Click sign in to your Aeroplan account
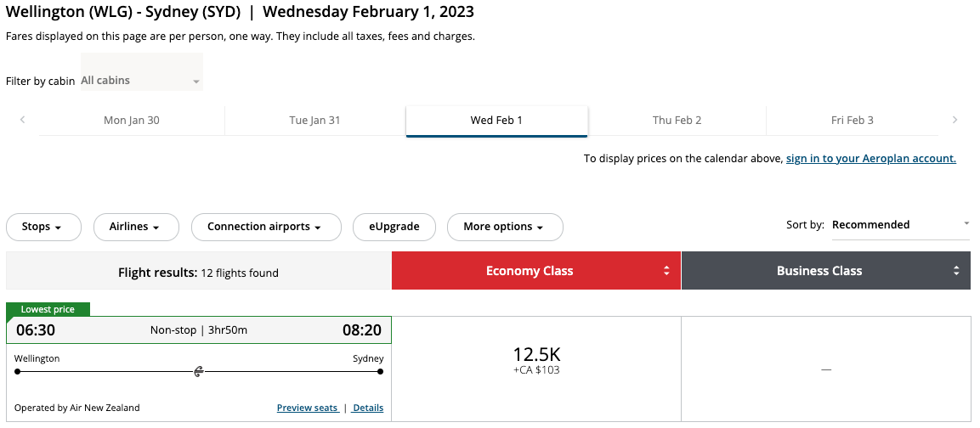The image size is (980, 428). click(870, 159)
